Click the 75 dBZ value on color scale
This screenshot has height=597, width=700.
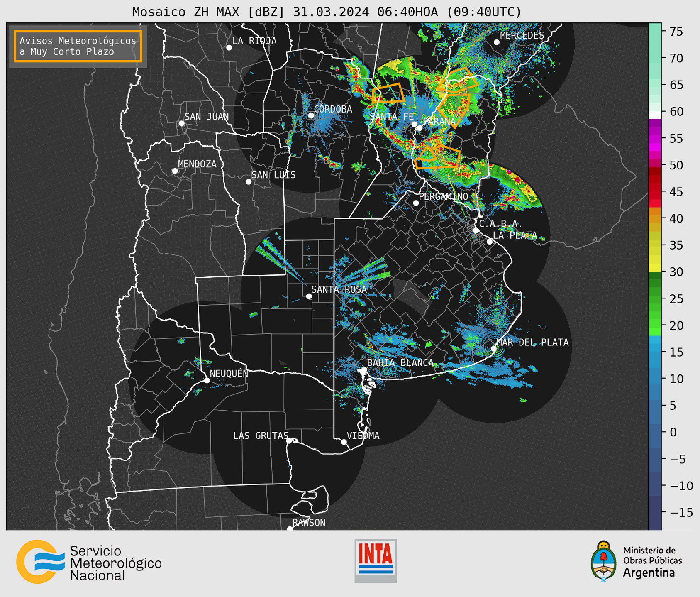click(676, 32)
